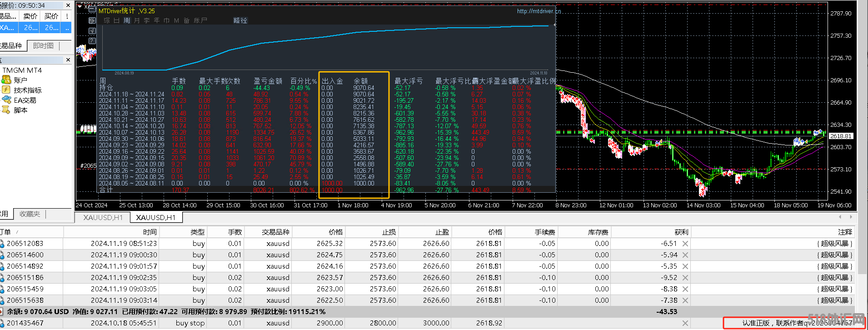This screenshot has width=868, height=330.
Task: Click the triangle at chart top-left corner
Action: pos(80,6)
